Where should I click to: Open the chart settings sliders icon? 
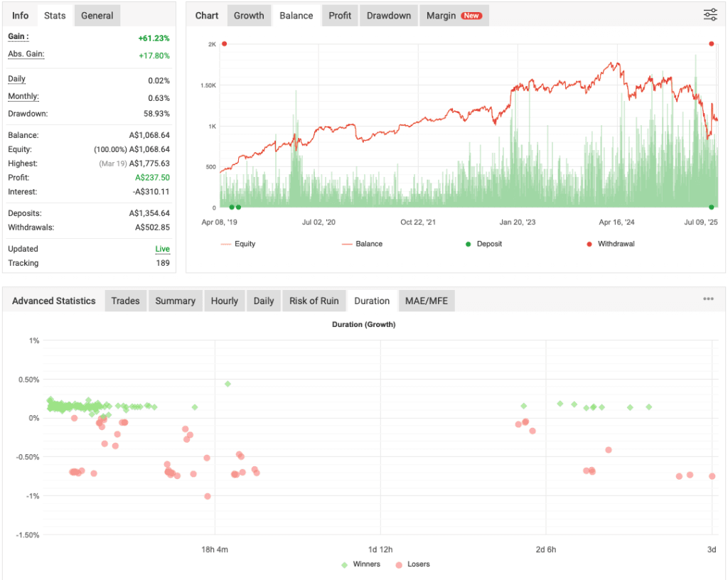coord(710,14)
